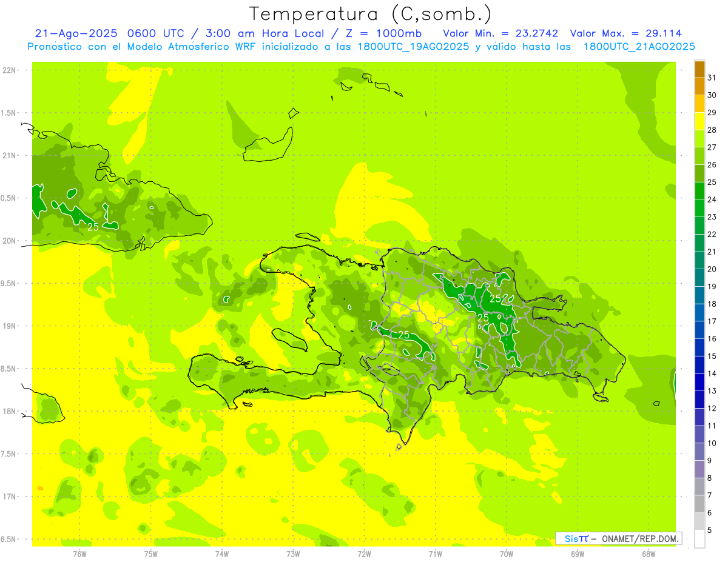Click the 22N latitude label

(10, 70)
